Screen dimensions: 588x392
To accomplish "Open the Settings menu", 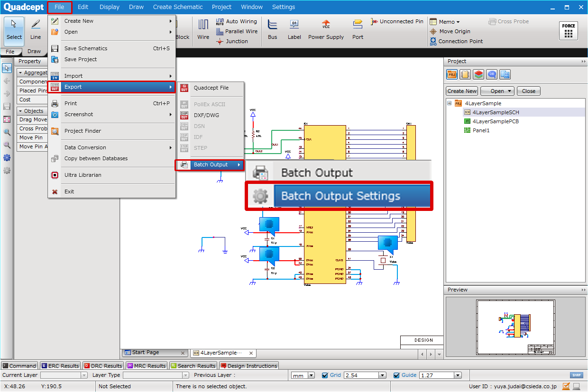I will [x=284, y=7].
